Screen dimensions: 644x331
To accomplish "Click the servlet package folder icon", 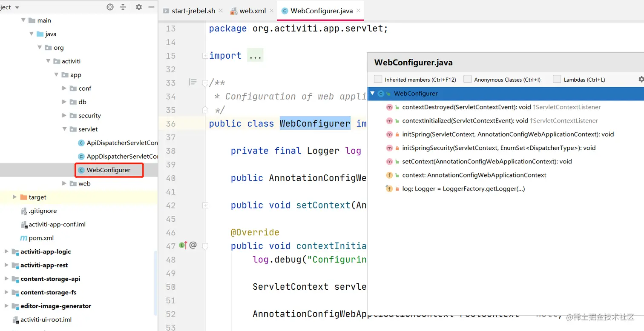I will (x=73, y=129).
